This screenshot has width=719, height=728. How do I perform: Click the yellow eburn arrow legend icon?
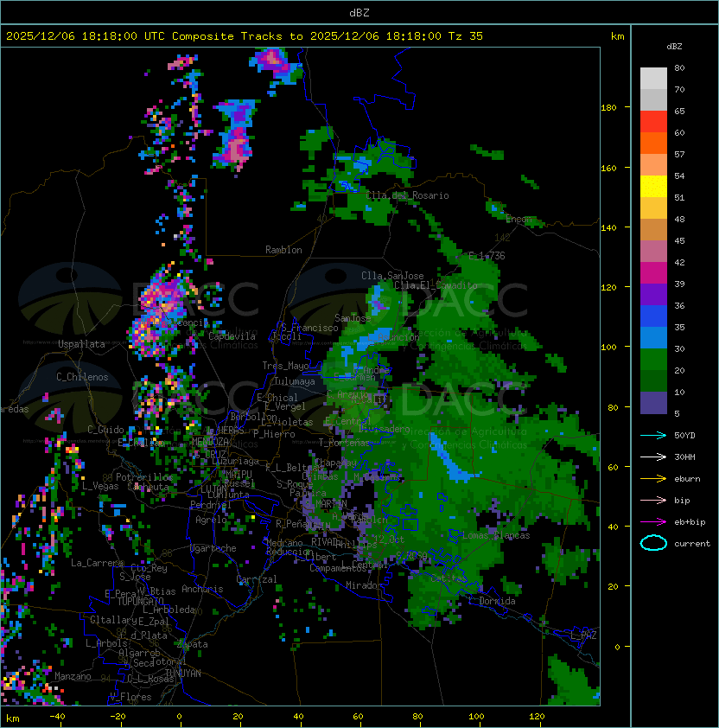[x=653, y=479]
